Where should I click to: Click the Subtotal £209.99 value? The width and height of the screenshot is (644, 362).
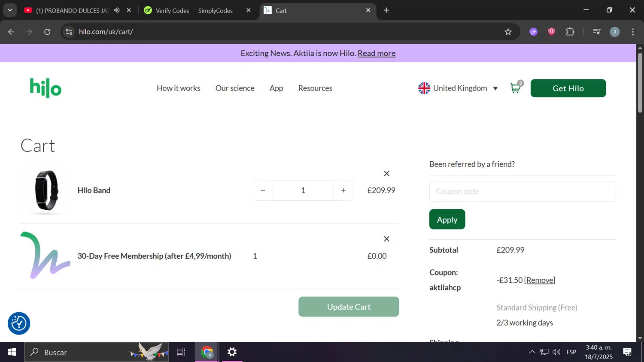[x=510, y=250]
